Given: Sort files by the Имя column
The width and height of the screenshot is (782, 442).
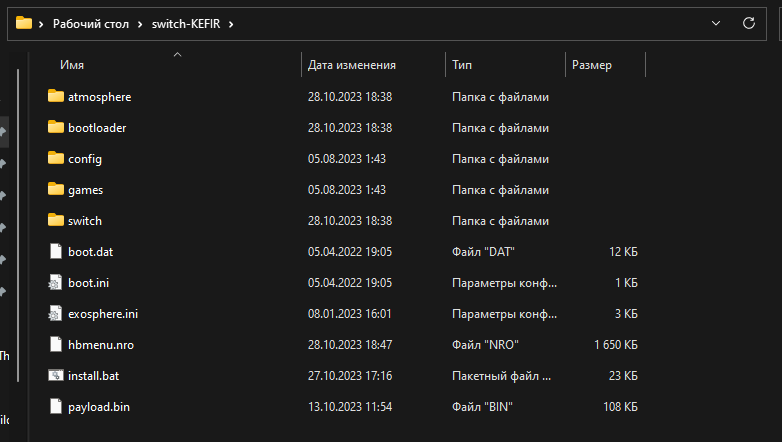Looking at the screenshot, I should pyautogui.click(x=72, y=65).
